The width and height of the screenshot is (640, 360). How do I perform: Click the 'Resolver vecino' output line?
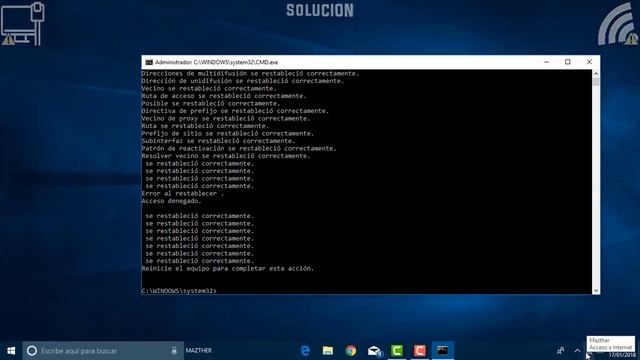226,156
